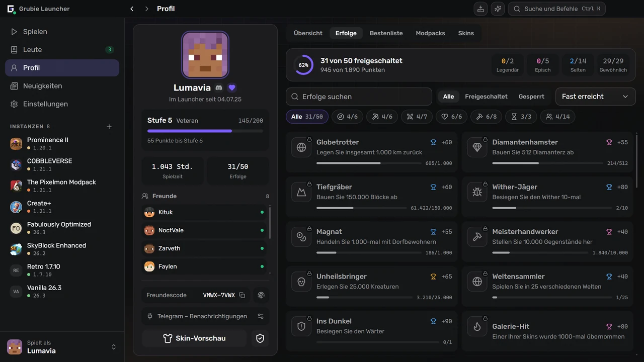This screenshot has width=644, height=362.
Task: Open Einstellungen in the sidebar
Action: (62, 104)
